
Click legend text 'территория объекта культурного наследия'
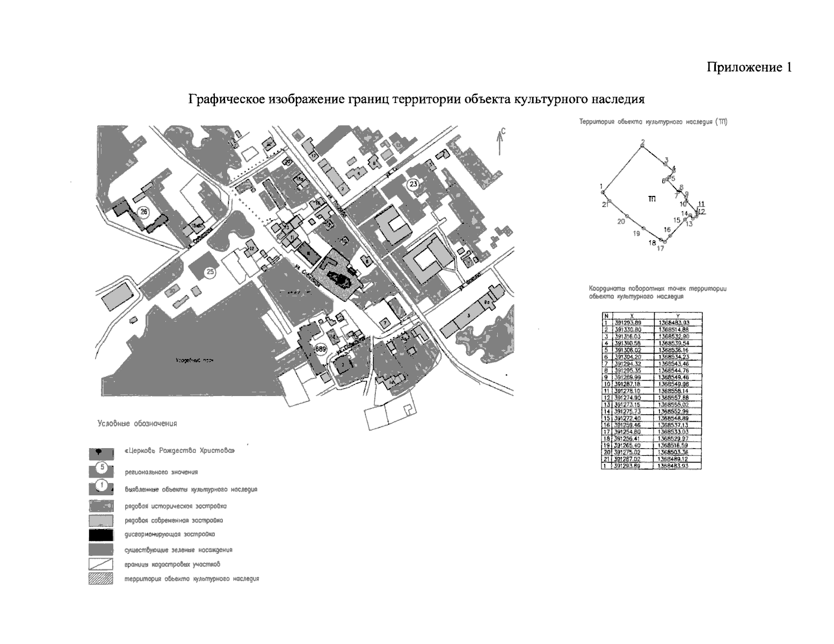click(x=192, y=580)
